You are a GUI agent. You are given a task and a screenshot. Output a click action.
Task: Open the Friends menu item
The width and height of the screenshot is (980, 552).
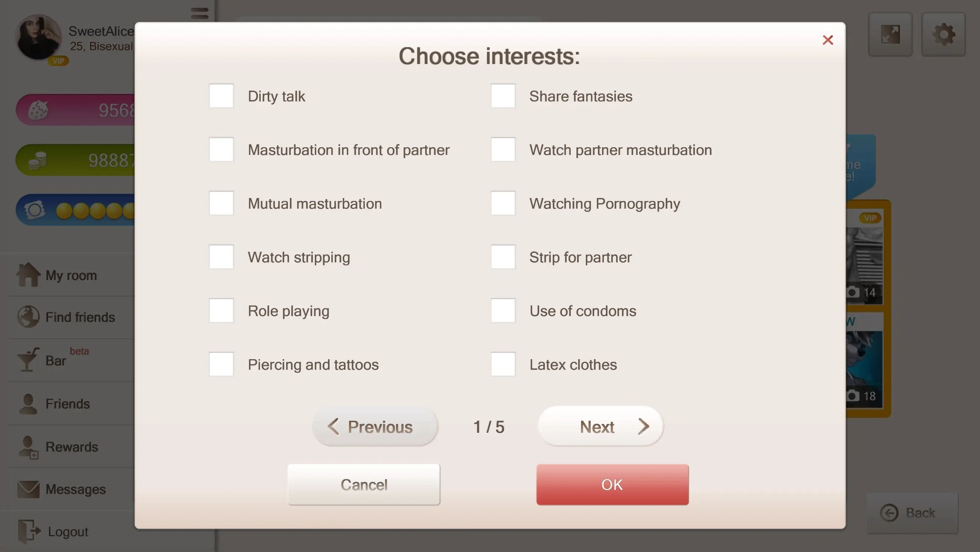pyautogui.click(x=67, y=404)
